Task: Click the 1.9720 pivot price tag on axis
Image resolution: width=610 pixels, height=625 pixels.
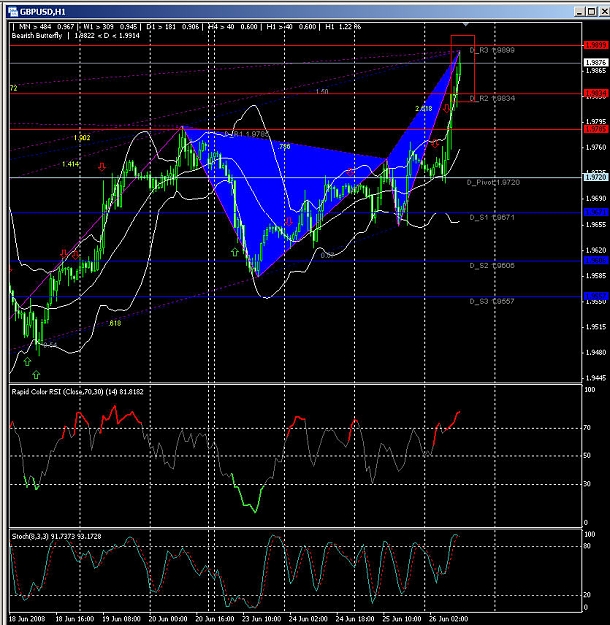Action: [596, 177]
